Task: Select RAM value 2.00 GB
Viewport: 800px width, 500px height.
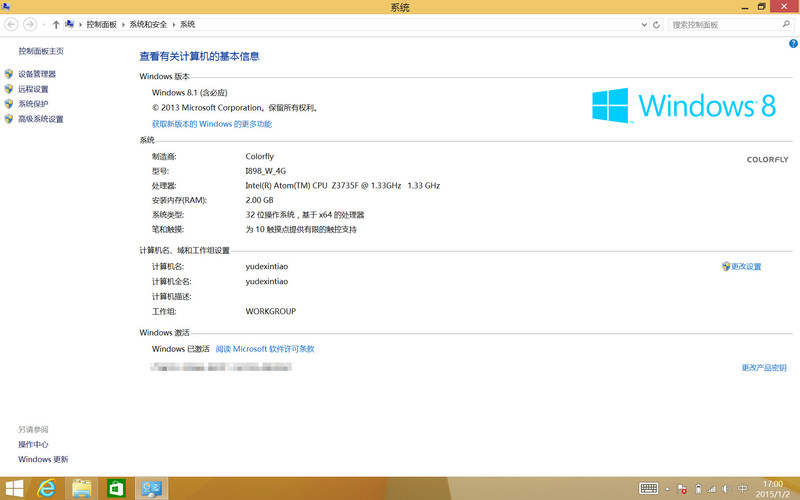Action: tap(259, 200)
